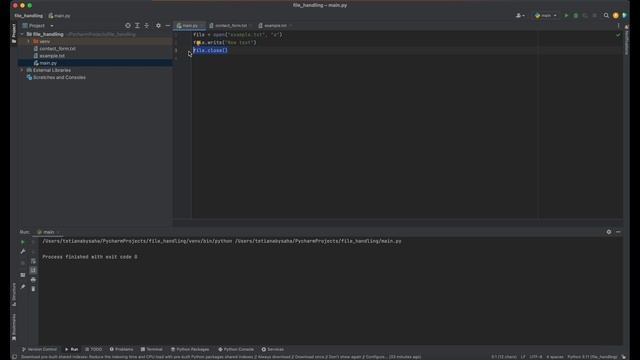Open Python Packages tool window
This screenshot has width=640, height=360.
point(190,349)
